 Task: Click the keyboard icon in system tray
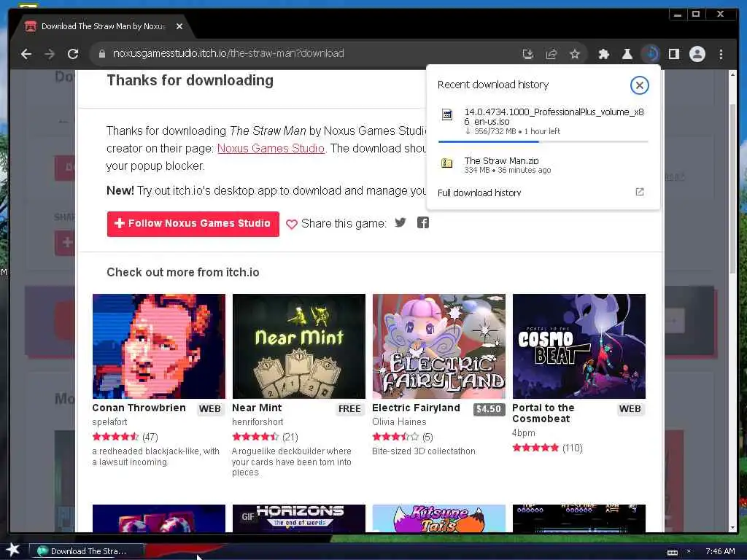click(672, 552)
